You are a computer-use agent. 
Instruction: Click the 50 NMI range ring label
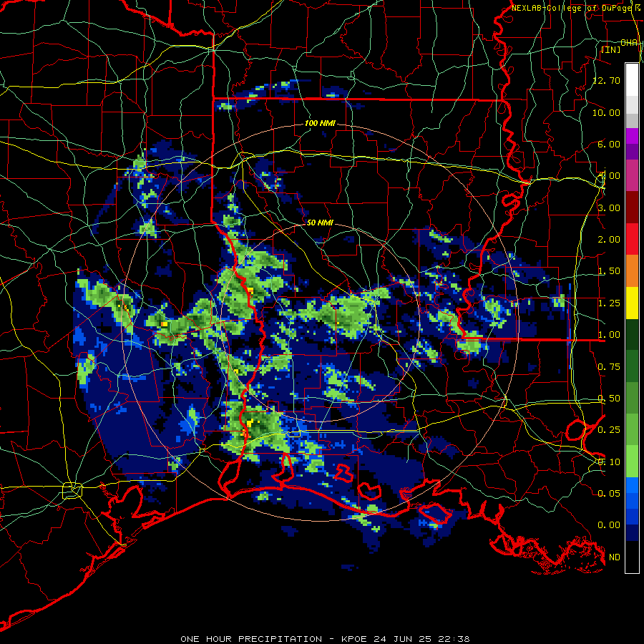[320, 223]
